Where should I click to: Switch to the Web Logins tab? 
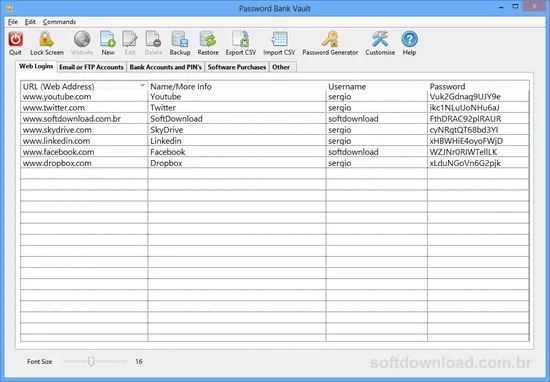click(x=36, y=66)
